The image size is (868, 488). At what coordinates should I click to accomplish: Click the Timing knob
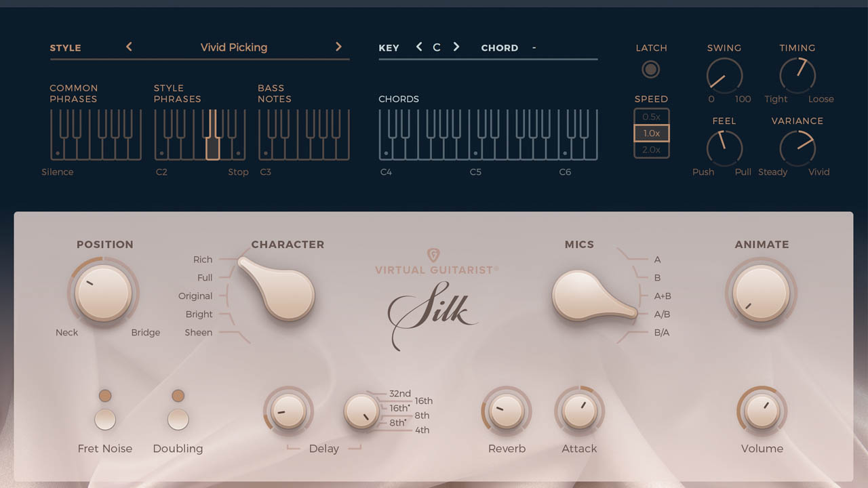[x=797, y=75]
